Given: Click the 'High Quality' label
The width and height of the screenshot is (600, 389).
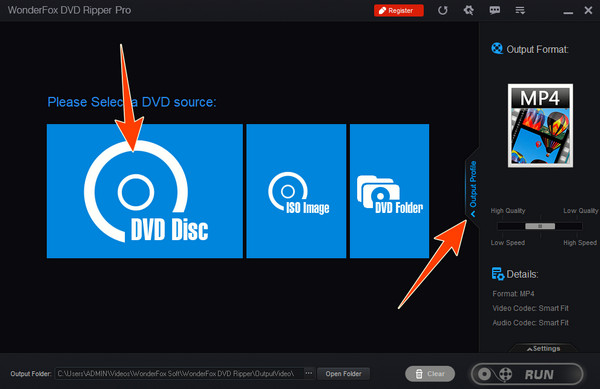Looking at the screenshot, I should (x=508, y=211).
